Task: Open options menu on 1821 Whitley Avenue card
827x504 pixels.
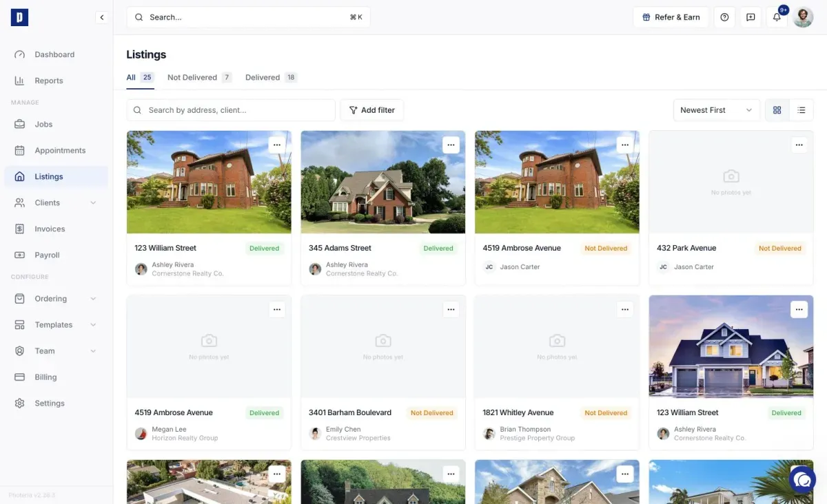Action: point(625,309)
